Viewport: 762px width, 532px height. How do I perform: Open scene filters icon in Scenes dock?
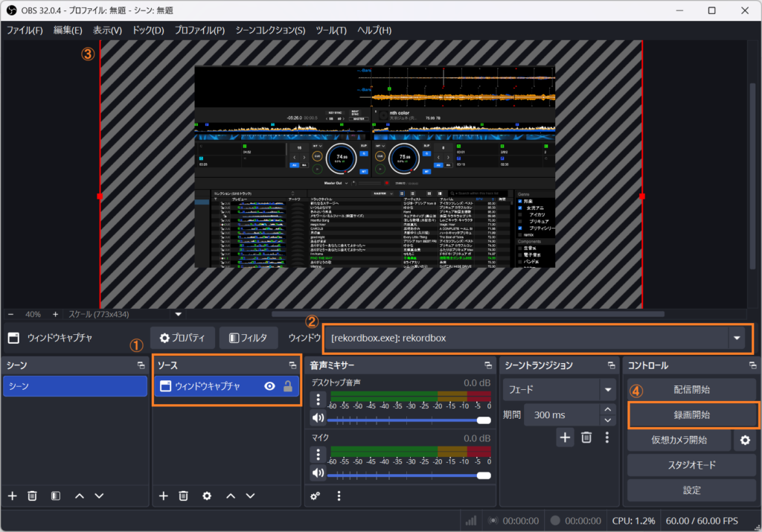coord(55,496)
